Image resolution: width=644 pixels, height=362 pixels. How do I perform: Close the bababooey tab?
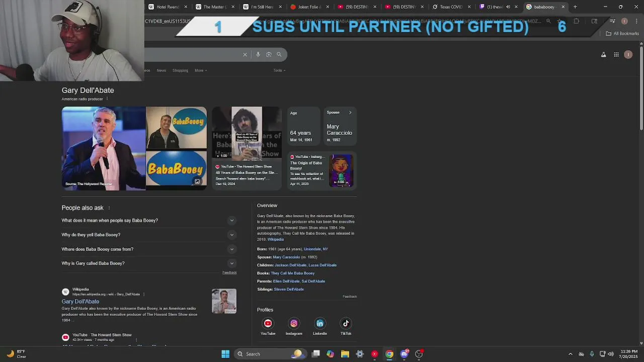tap(563, 7)
